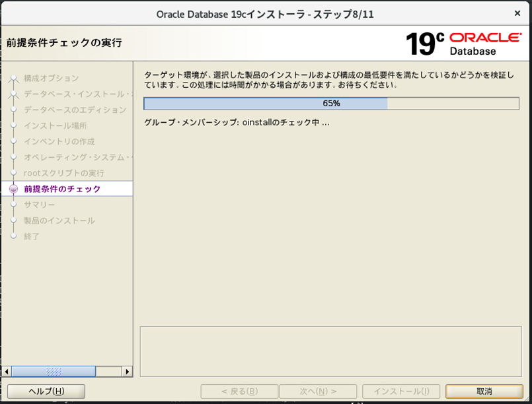Click the right arrow of the horizontal scrollbar
Viewport: 532px width, 404px height.
[127, 371]
